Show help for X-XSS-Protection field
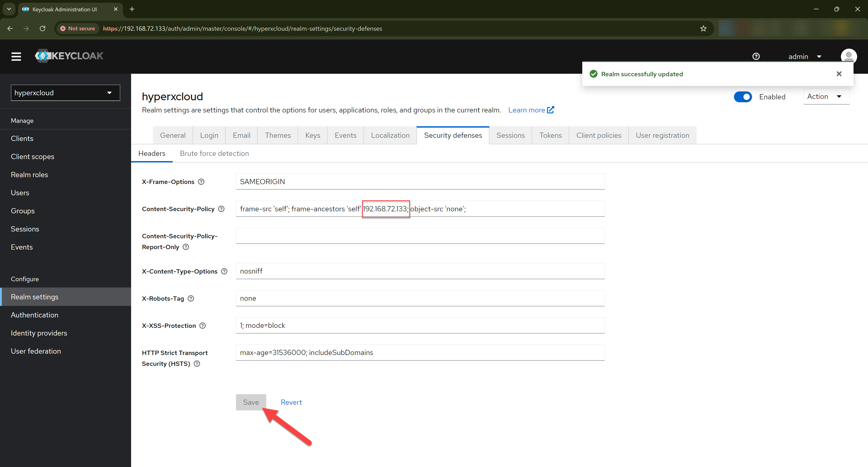 coord(203,326)
